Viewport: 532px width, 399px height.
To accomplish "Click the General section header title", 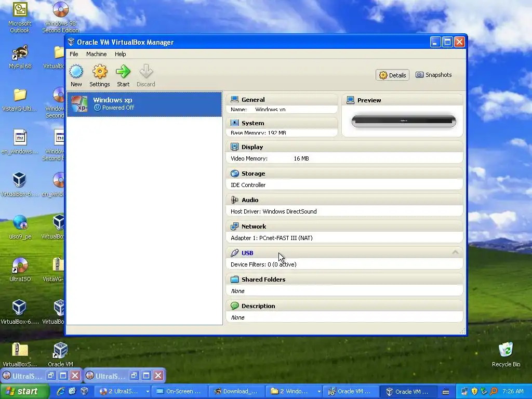I will pyautogui.click(x=253, y=99).
